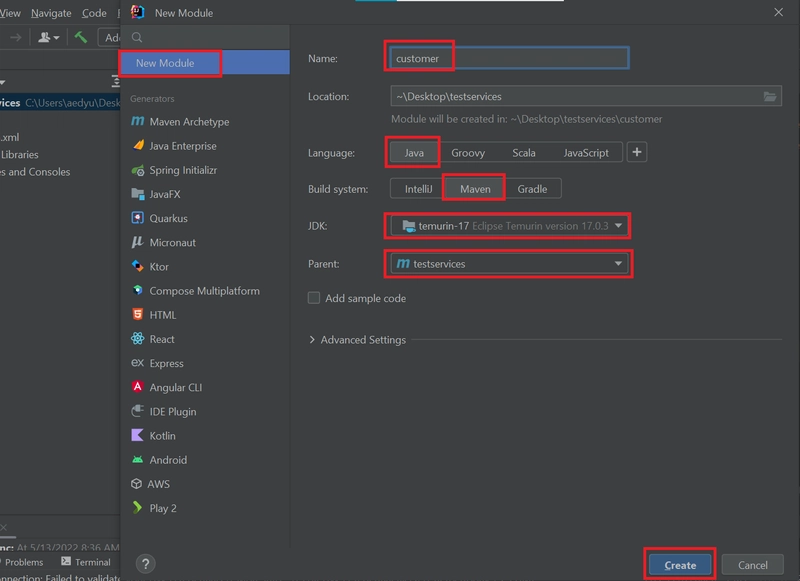The width and height of the screenshot is (800, 581).
Task: Switch to the Problems tool tab
Action: [22, 562]
